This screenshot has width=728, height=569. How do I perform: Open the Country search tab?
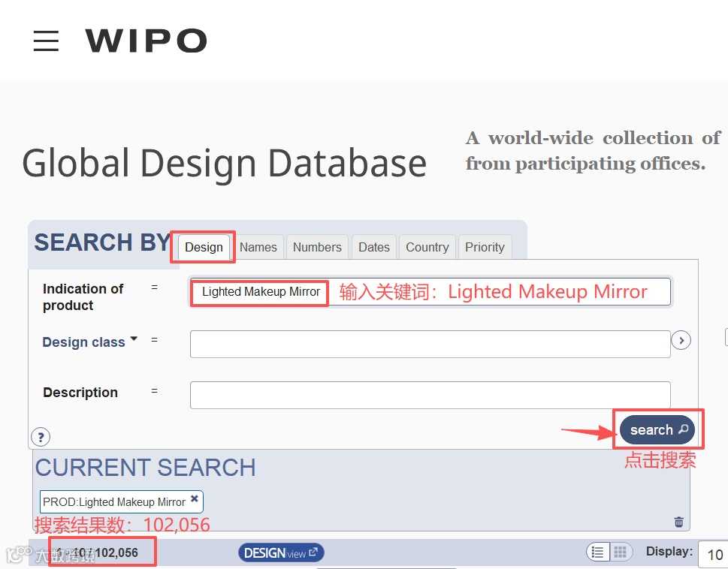(427, 247)
